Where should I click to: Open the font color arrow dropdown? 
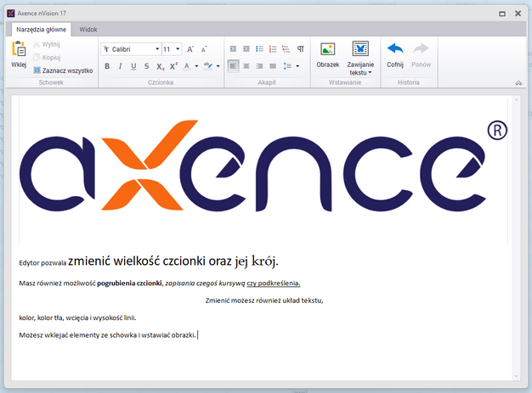coord(197,66)
